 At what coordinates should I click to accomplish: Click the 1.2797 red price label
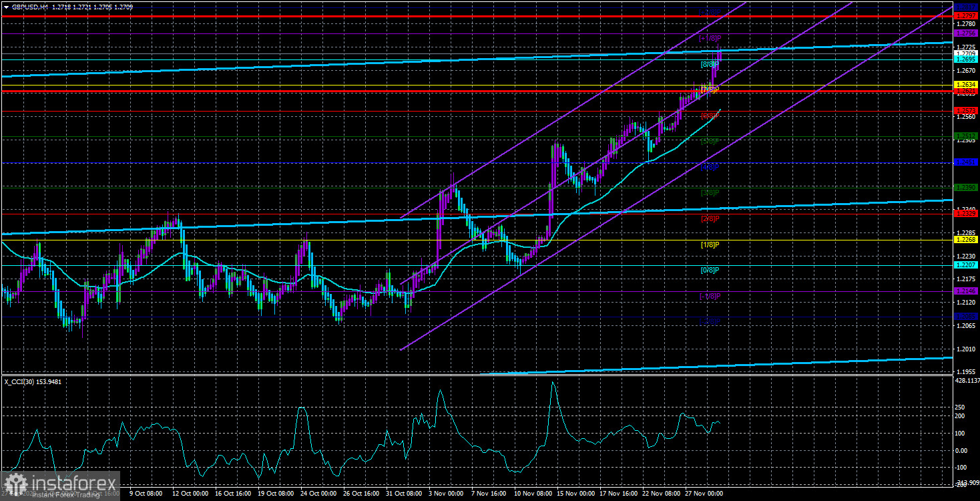[966, 15]
